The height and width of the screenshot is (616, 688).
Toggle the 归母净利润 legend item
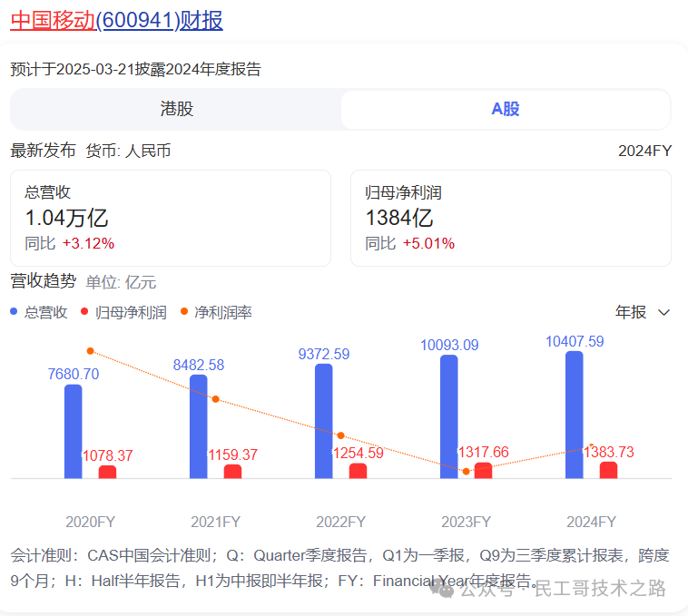(124, 312)
